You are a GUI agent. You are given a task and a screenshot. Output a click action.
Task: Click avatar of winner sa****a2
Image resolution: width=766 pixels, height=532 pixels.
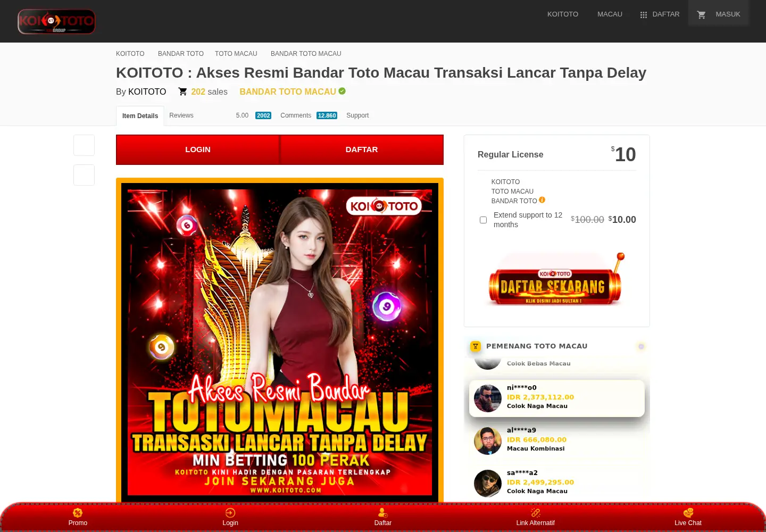488,484
